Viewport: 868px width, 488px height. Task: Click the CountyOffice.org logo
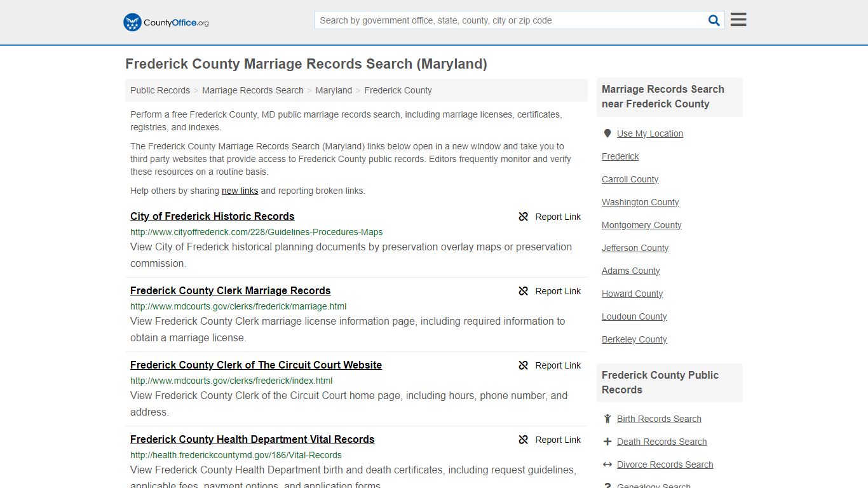tap(166, 22)
